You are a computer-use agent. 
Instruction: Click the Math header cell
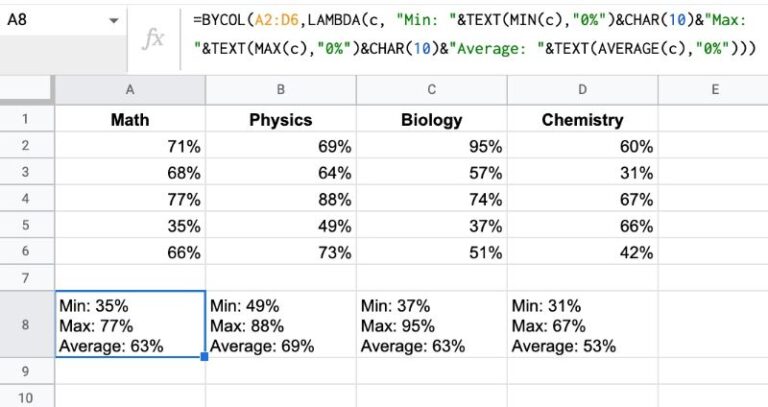[130, 119]
